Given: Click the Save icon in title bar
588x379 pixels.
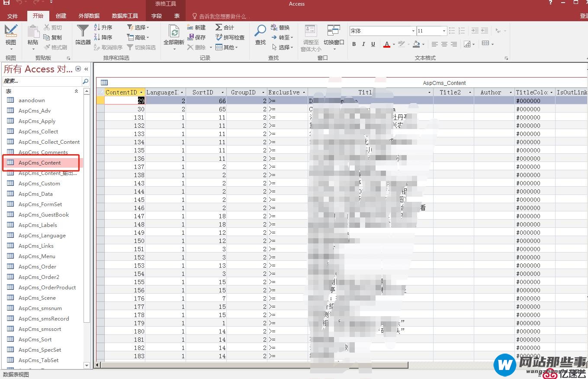Looking at the screenshot, I should click(6, 3).
